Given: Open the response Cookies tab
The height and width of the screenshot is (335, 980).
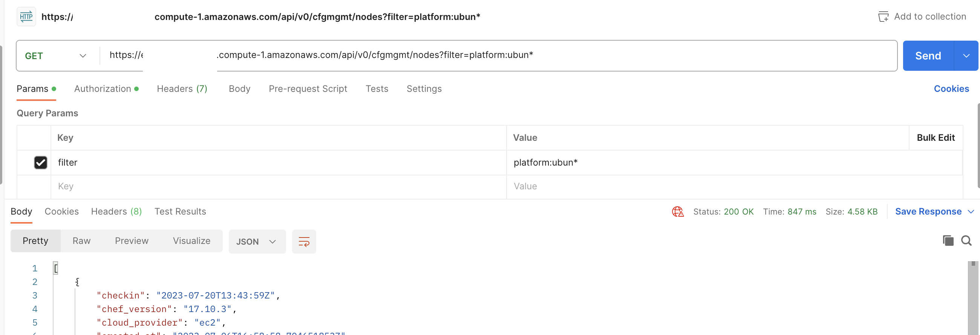Looking at the screenshot, I should (62, 212).
